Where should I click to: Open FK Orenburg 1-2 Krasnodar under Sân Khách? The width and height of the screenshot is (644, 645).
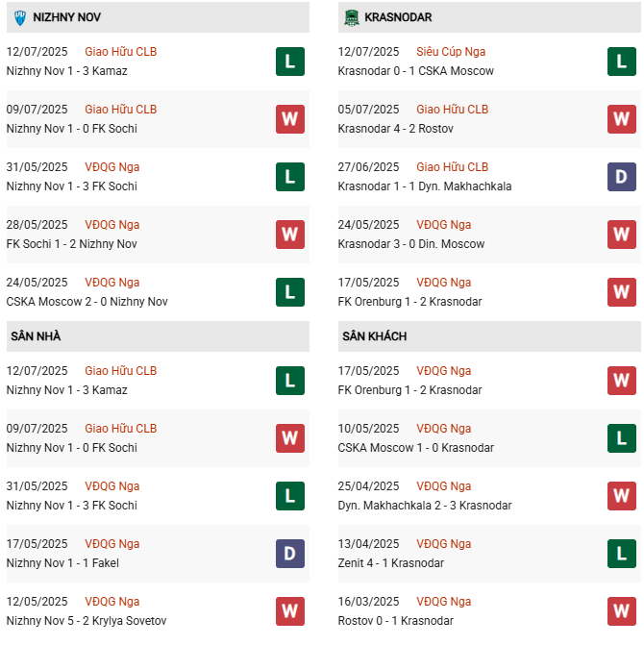pyautogui.click(x=409, y=390)
